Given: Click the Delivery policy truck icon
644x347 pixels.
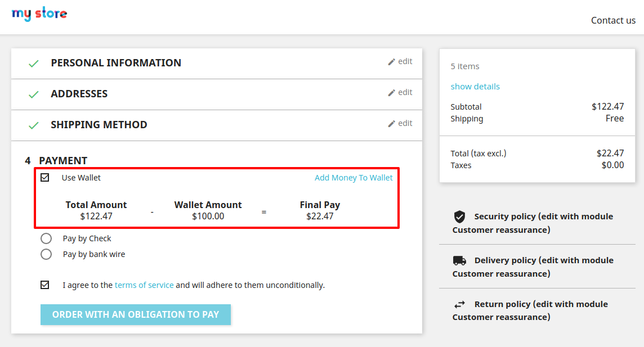Looking at the screenshot, I should [x=460, y=260].
